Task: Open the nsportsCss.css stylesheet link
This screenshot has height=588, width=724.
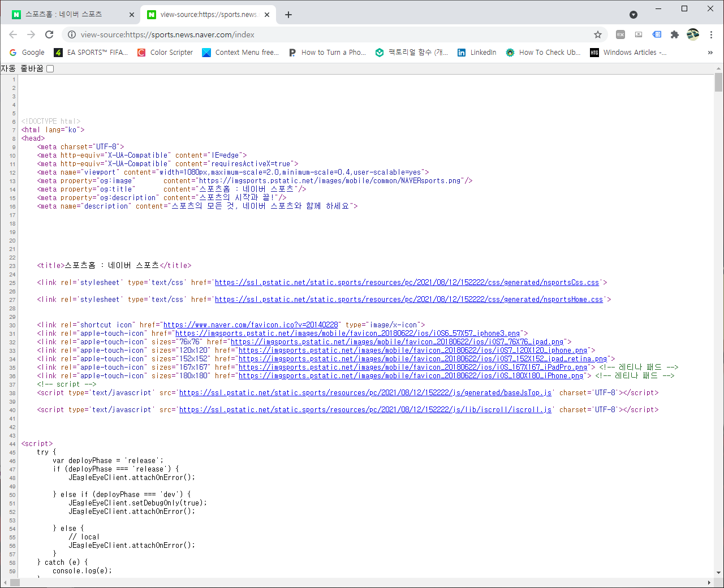Action: click(x=407, y=283)
